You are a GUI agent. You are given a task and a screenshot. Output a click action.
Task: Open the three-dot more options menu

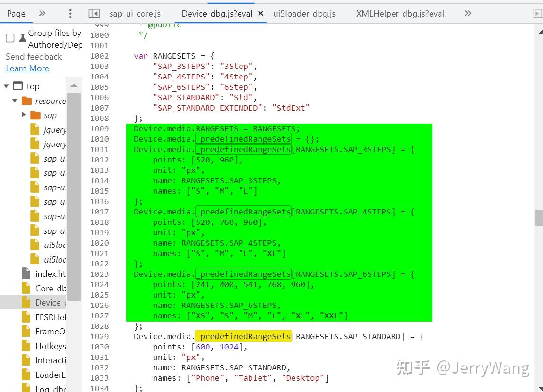[x=70, y=13]
